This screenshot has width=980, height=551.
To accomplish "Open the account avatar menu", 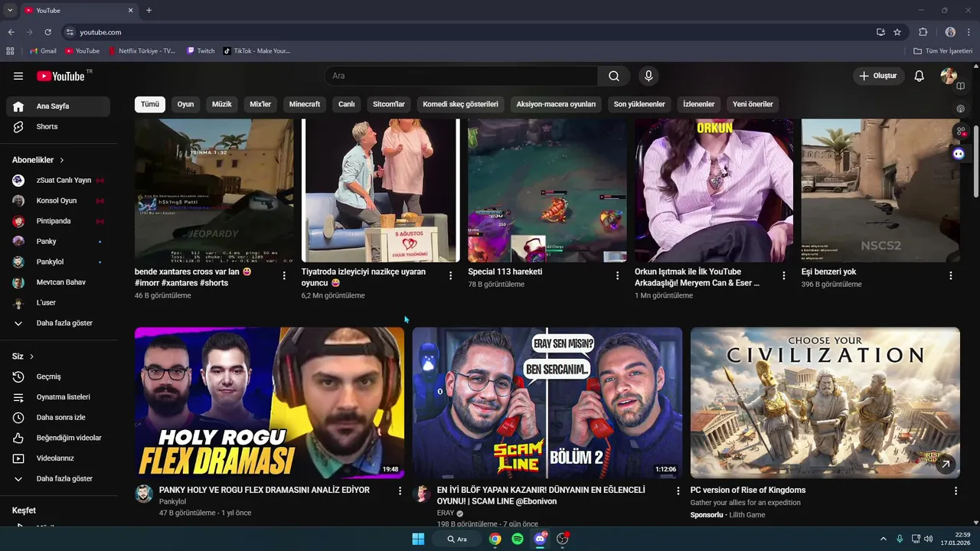I will pos(949,76).
